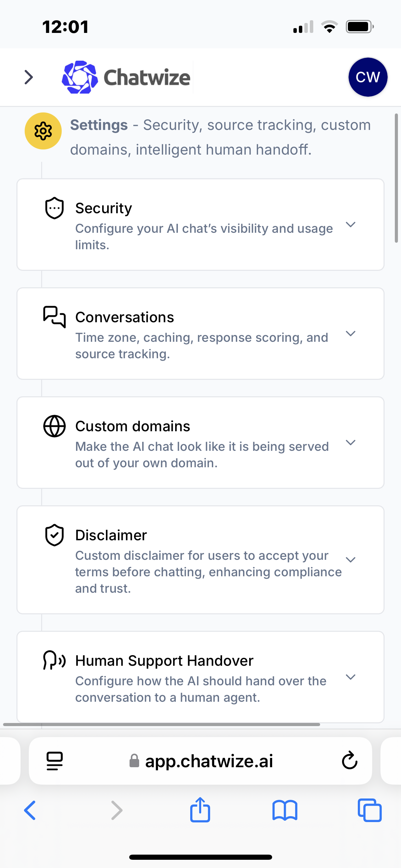Click the yellow Settings gear icon
Screen dimensions: 401x868
pyautogui.click(x=43, y=131)
